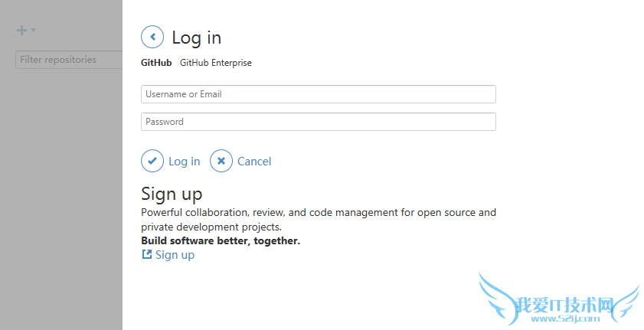Viewport: 644px width, 330px height.
Task: Switch to the GitHub Enterprise tab
Action: coord(215,63)
